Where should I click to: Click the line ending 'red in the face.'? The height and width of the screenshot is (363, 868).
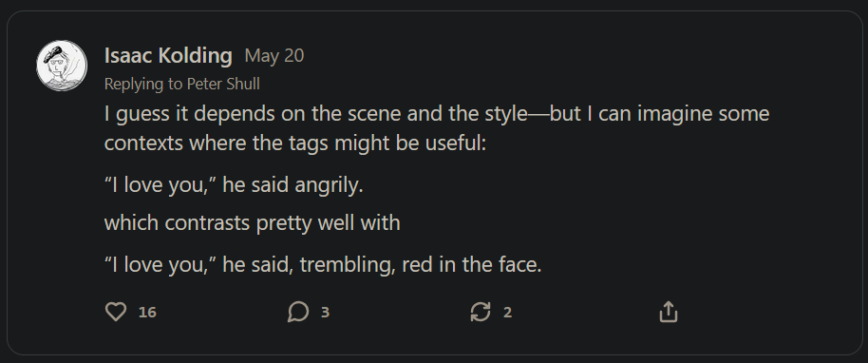pos(323,265)
